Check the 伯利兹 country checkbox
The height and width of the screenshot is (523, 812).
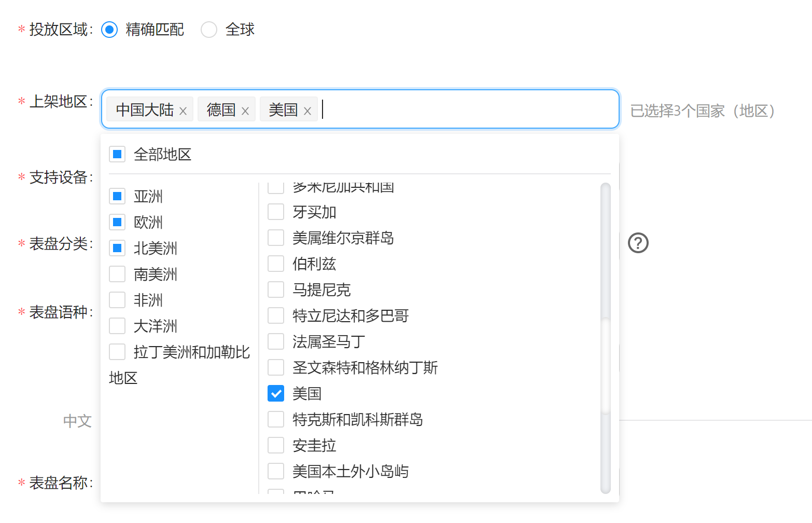coord(276,264)
